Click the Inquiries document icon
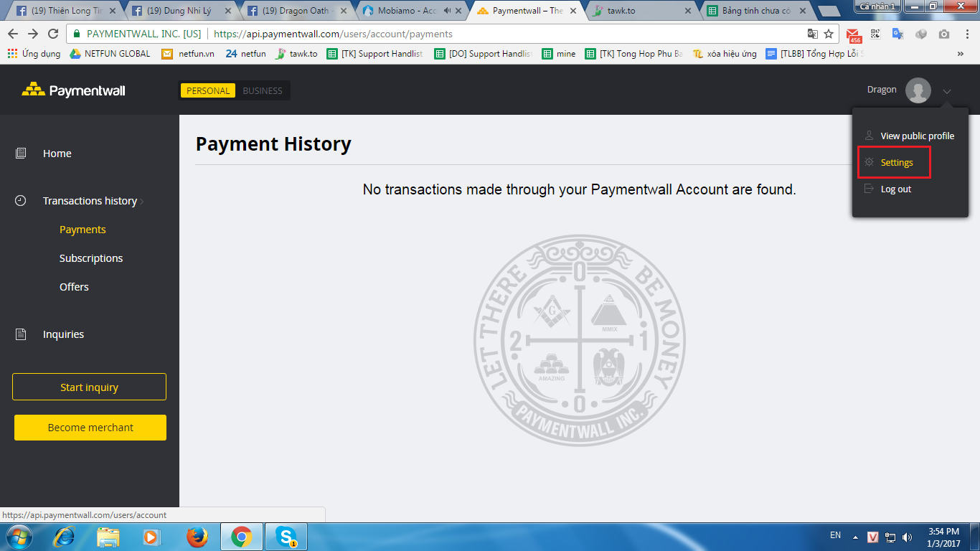Image resolution: width=980 pixels, height=551 pixels. click(21, 334)
